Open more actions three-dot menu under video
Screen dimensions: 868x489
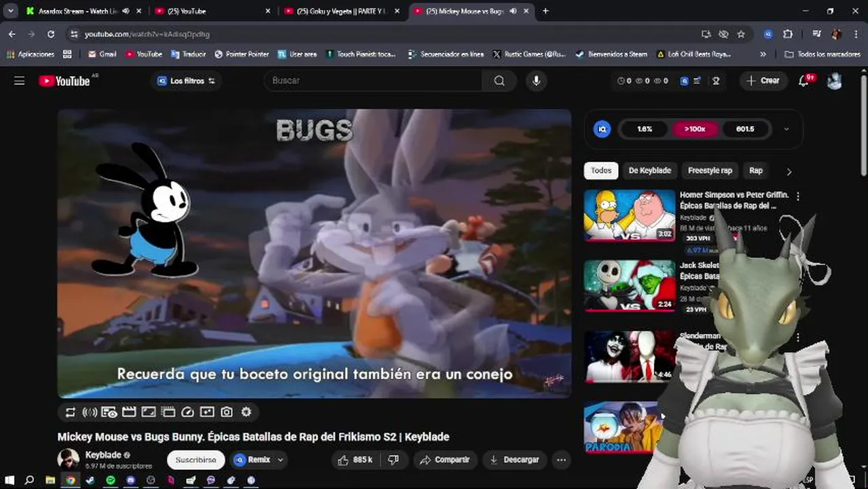[x=561, y=460]
